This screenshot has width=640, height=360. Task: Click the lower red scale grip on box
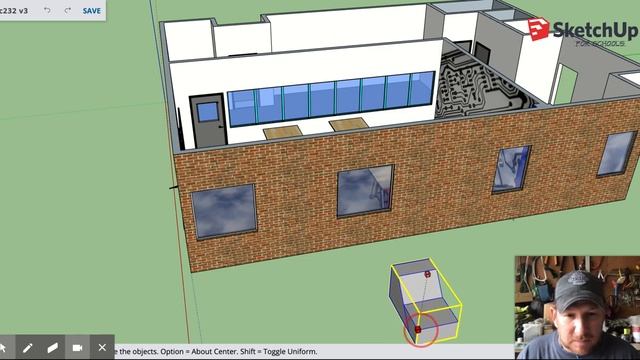(x=418, y=329)
